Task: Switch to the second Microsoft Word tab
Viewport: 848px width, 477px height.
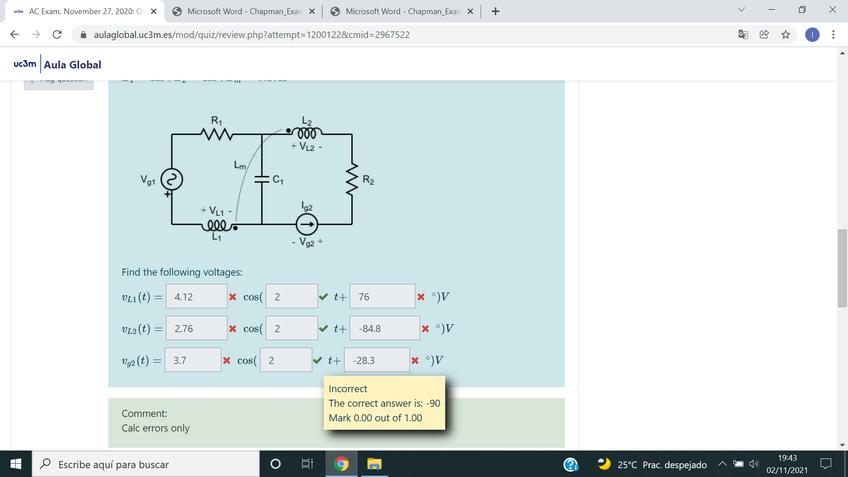Action: click(x=405, y=11)
